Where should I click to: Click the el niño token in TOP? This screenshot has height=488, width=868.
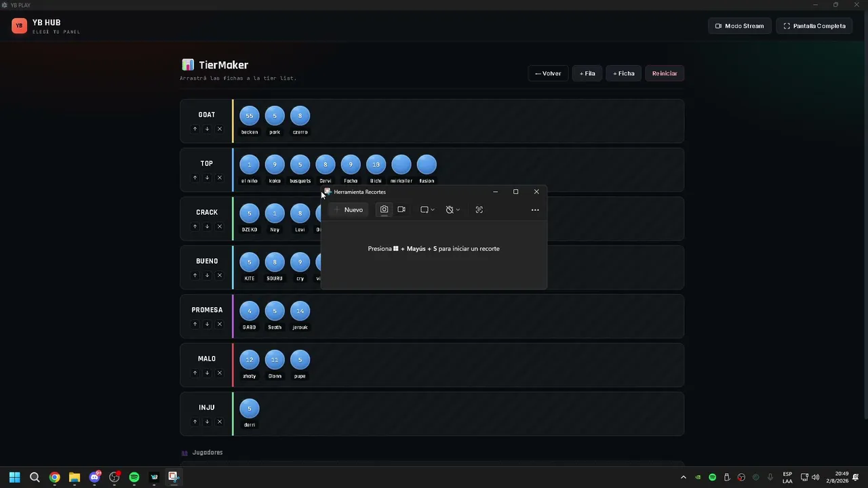250,165
